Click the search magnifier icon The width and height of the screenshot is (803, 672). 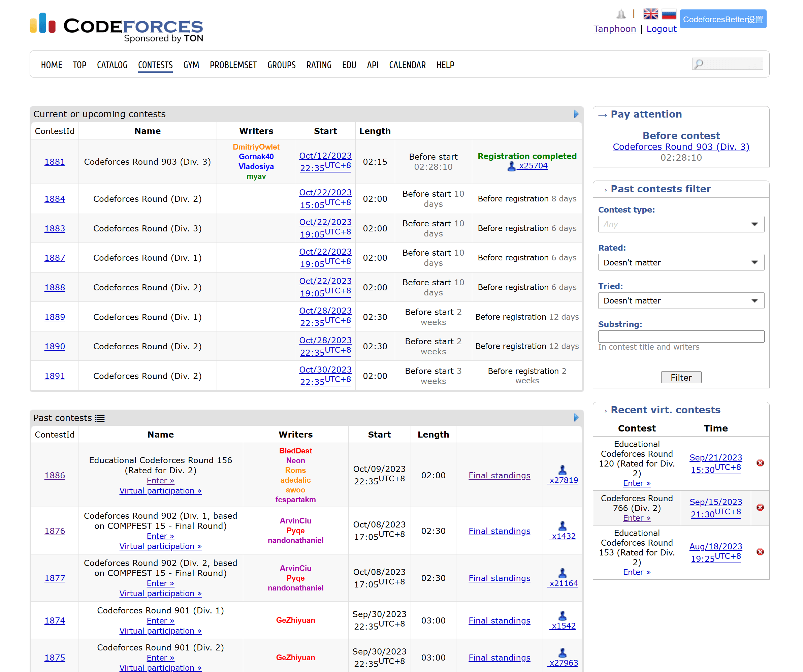pyautogui.click(x=699, y=64)
